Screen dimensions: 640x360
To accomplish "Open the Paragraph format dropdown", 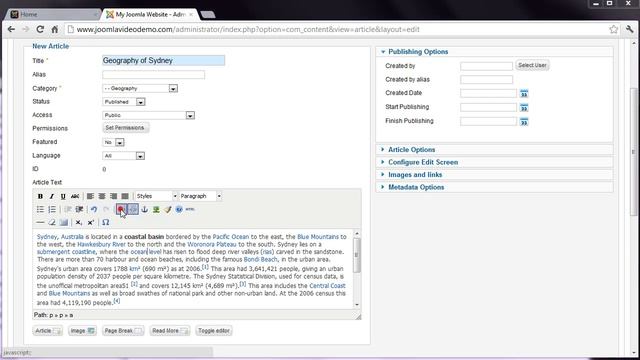I will pyautogui.click(x=200, y=196).
